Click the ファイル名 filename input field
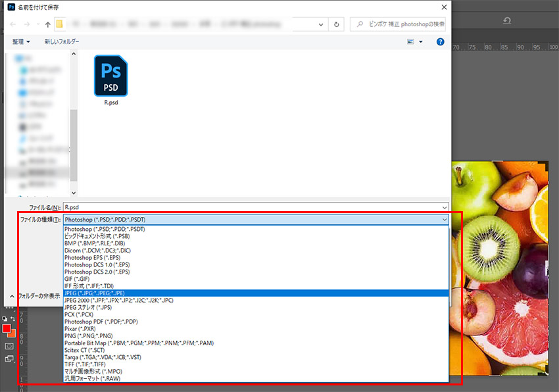 pos(255,207)
